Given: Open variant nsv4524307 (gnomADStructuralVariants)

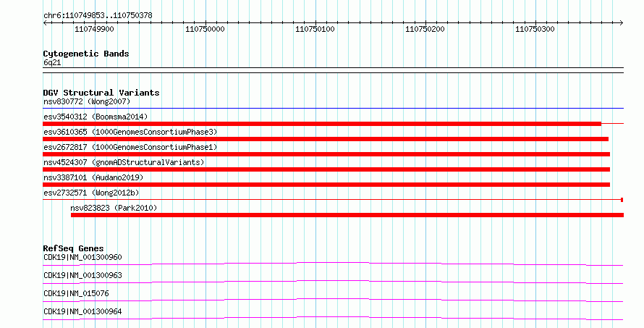Looking at the screenshot, I should pos(124,162).
